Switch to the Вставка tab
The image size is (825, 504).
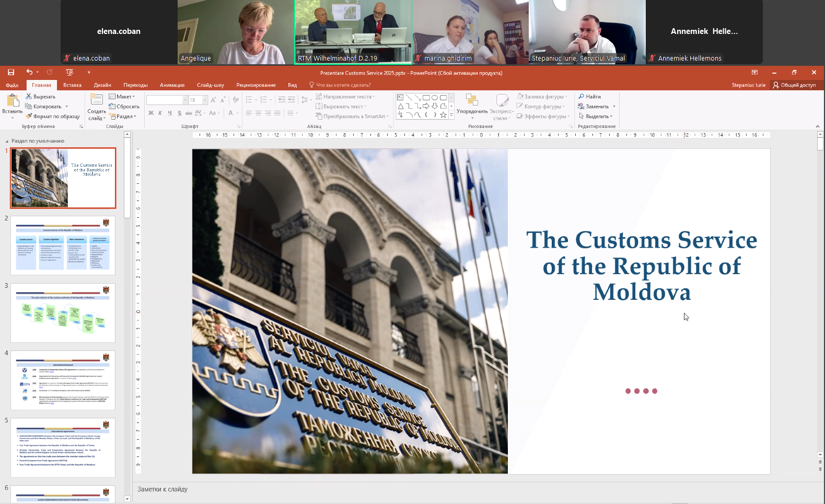tap(72, 85)
